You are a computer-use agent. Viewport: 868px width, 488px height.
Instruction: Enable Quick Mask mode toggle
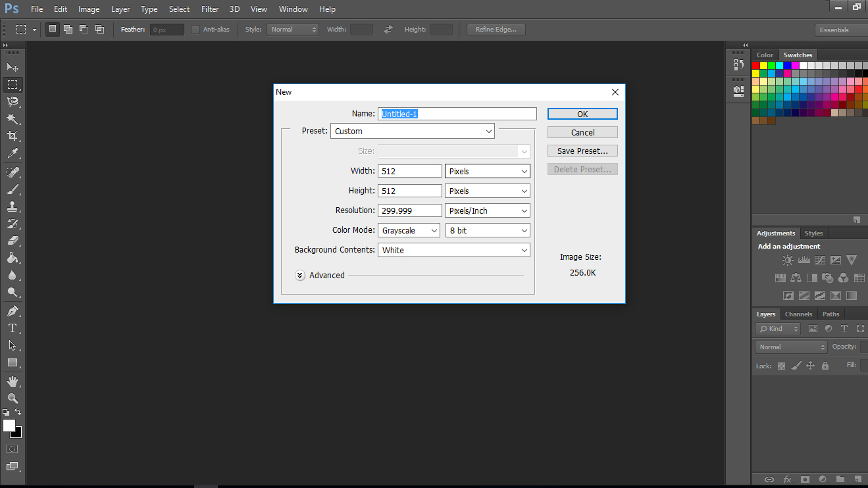point(13,449)
